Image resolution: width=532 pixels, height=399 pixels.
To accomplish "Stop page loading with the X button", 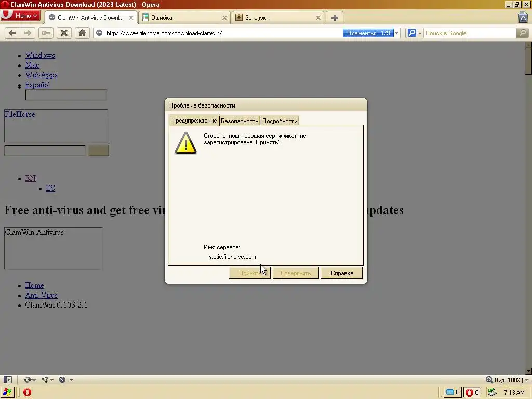I will tap(64, 33).
